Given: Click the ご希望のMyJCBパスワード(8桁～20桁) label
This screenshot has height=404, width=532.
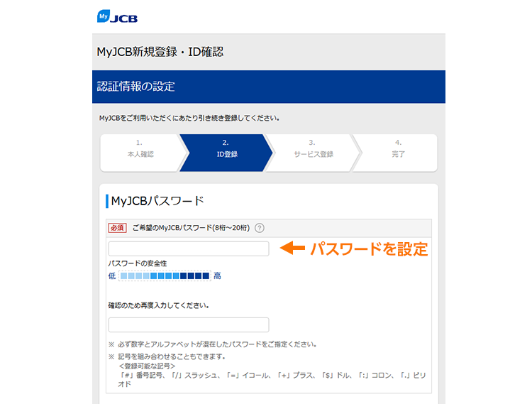Looking at the screenshot, I should pyautogui.click(x=191, y=228).
